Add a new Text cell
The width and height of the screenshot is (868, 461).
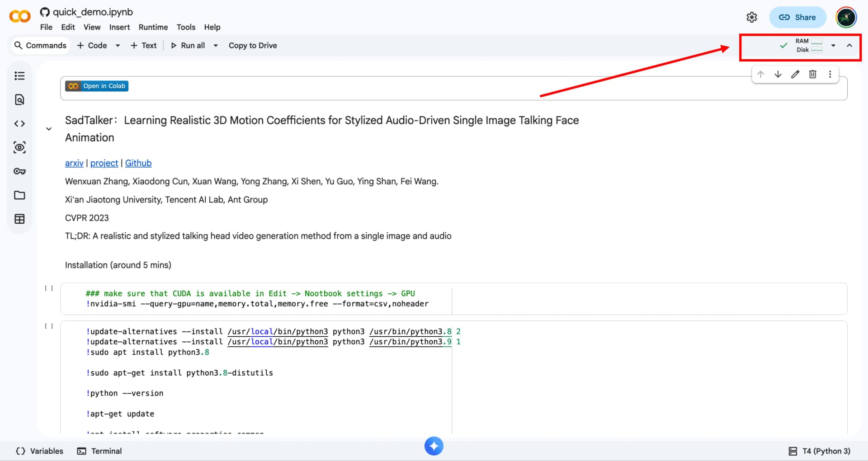pos(143,46)
